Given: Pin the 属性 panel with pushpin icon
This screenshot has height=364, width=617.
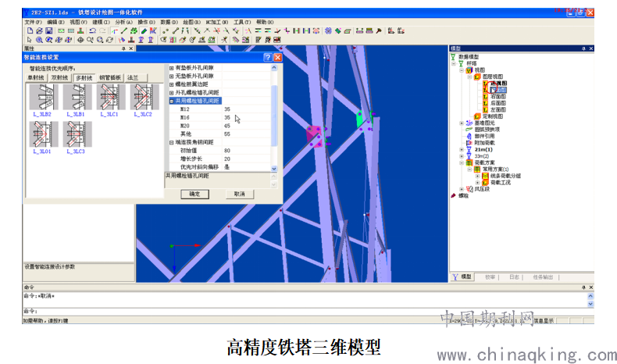Looking at the screenshot, I should tap(123, 48).
